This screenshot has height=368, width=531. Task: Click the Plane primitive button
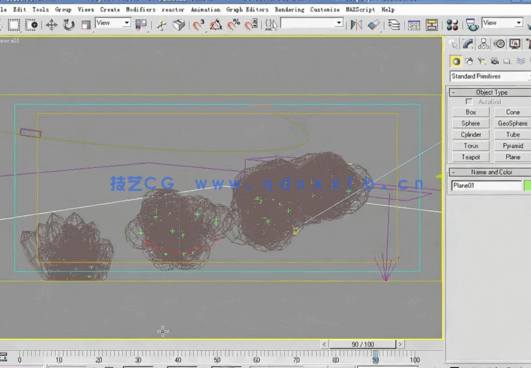coord(513,157)
